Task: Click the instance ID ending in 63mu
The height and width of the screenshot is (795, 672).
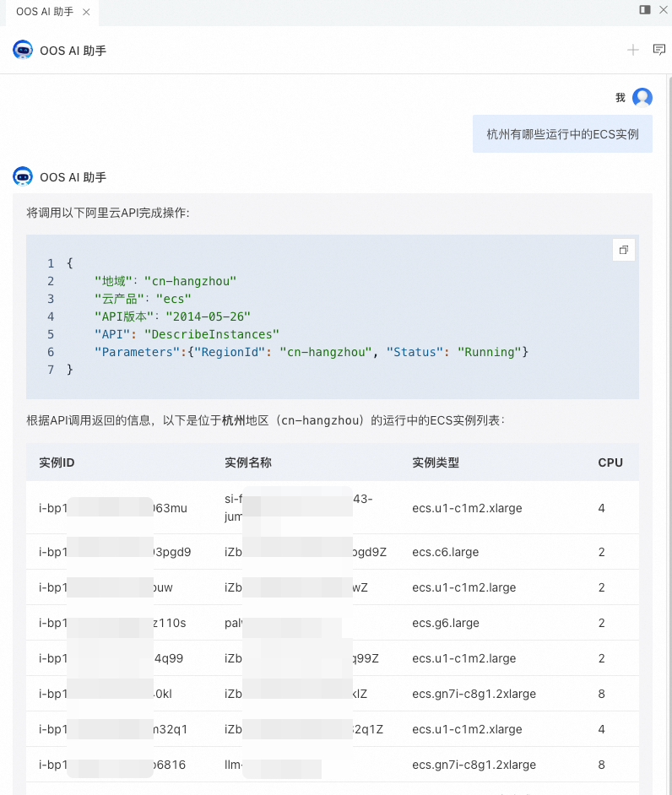Action: point(113,508)
